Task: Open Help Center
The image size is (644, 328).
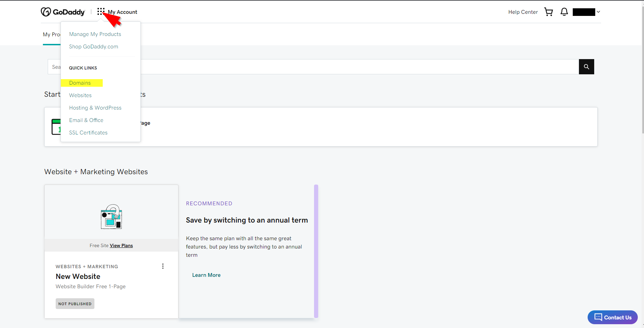Action: tap(523, 12)
